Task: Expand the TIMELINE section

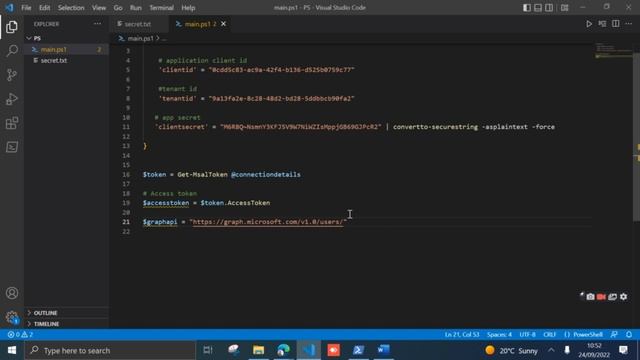Action: (x=67, y=324)
